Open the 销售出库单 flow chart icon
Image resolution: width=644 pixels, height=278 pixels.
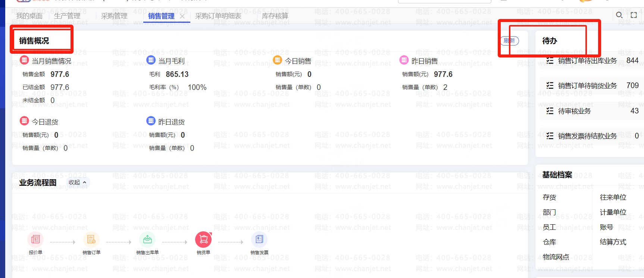[147, 239]
